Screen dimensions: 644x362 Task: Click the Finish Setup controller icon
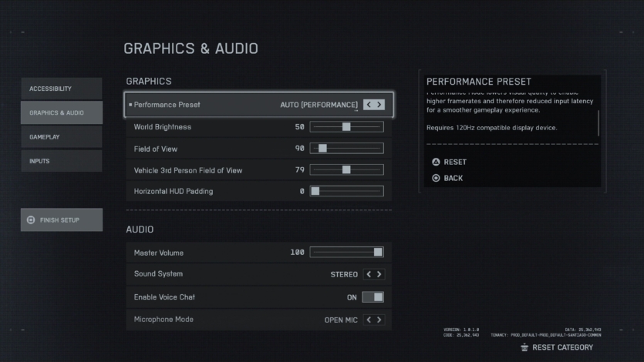pyautogui.click(x=31, y=220)
